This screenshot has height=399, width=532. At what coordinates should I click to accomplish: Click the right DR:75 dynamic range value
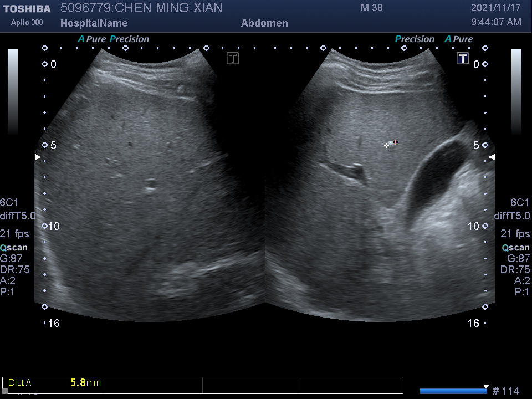[x=515, y=269]
